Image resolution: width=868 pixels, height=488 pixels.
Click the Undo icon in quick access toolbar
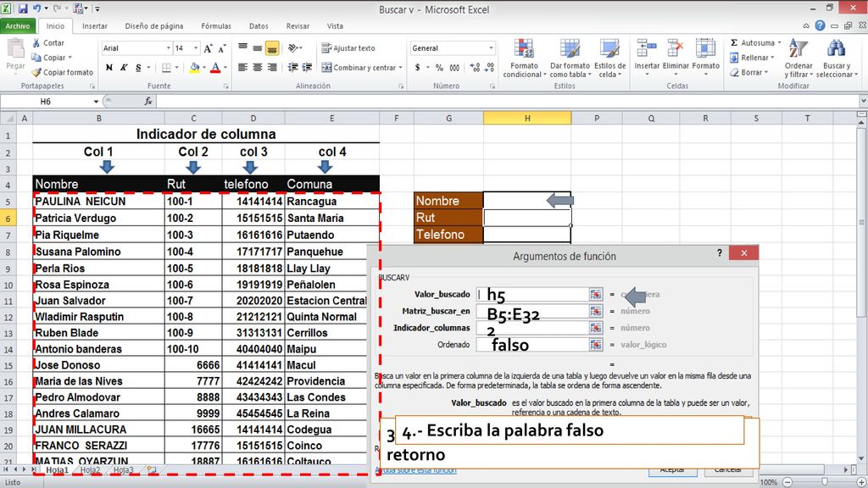click(x=37, y=8)
